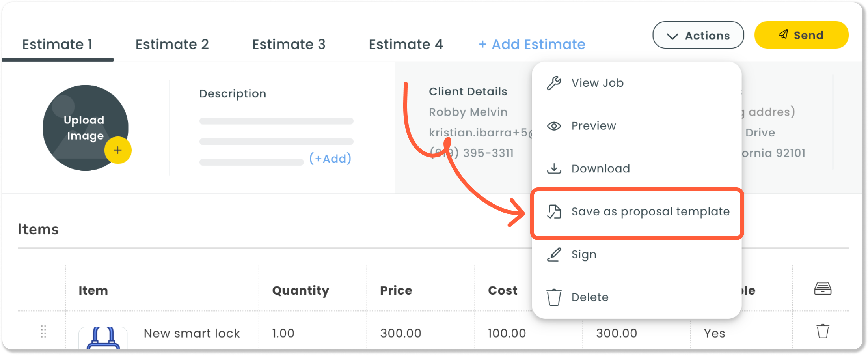Choose Save as proposal template
This screenshot has height=355, width=868.
pyautogui.click(x=637, y=213)
